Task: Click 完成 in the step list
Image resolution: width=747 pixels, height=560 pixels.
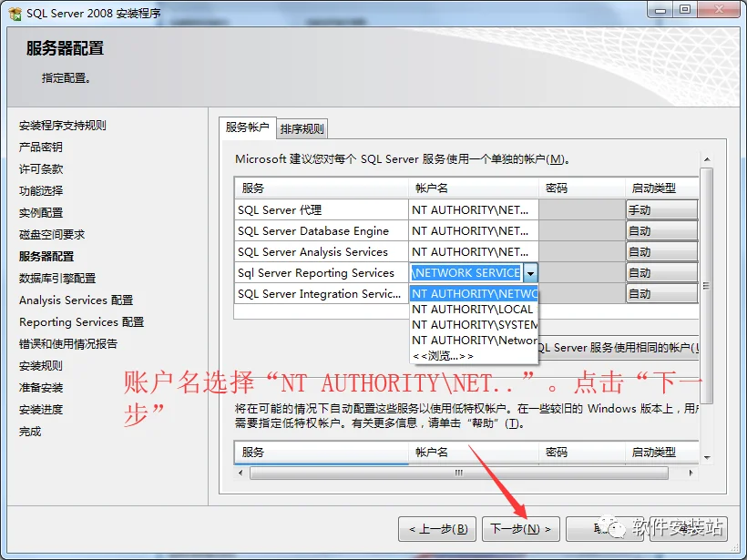Action: (x=30, y=432)
